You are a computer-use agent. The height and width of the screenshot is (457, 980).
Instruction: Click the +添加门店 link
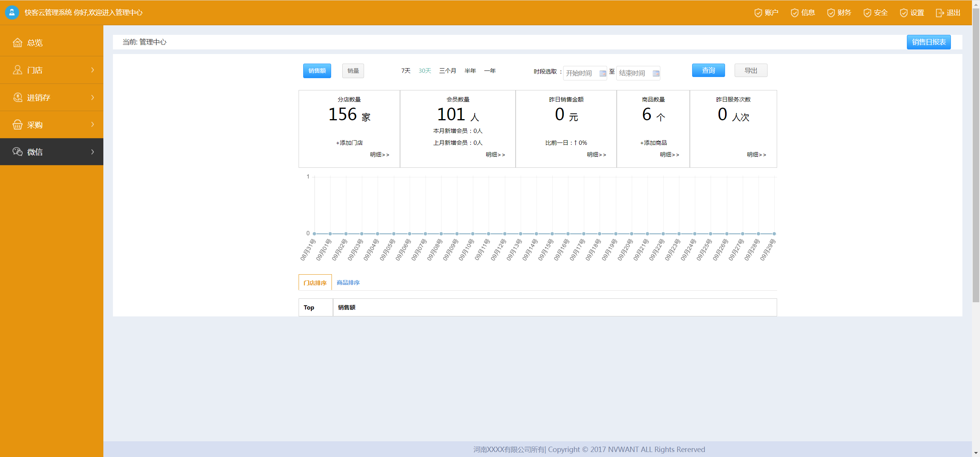pyautogui.click(x=349, y=143)
